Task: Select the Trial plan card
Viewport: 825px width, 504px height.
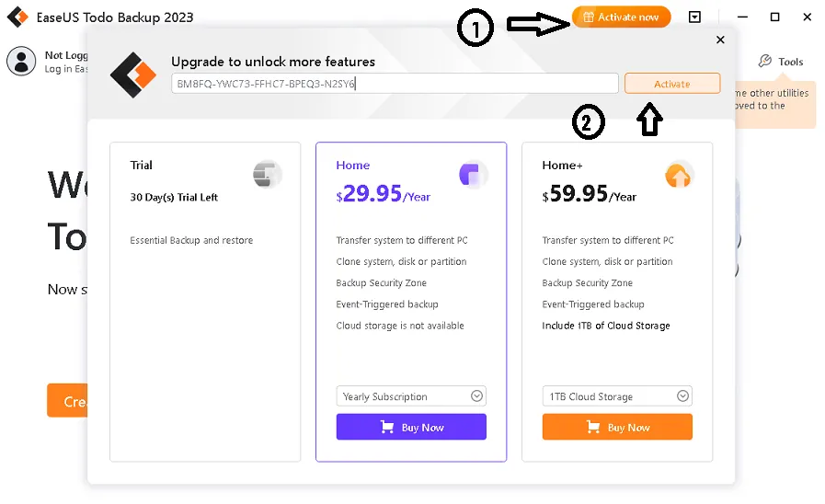Action: (205, 302)
